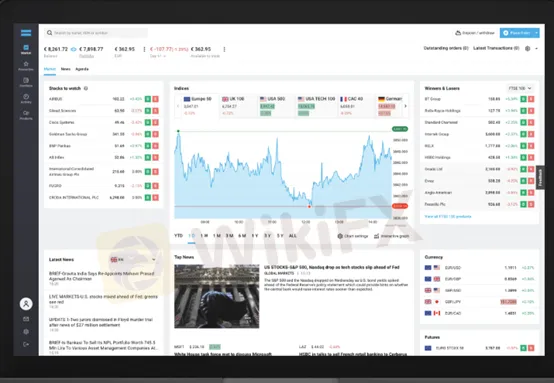Open the Activity icon in the sidebar

click(x=26, y=99)
